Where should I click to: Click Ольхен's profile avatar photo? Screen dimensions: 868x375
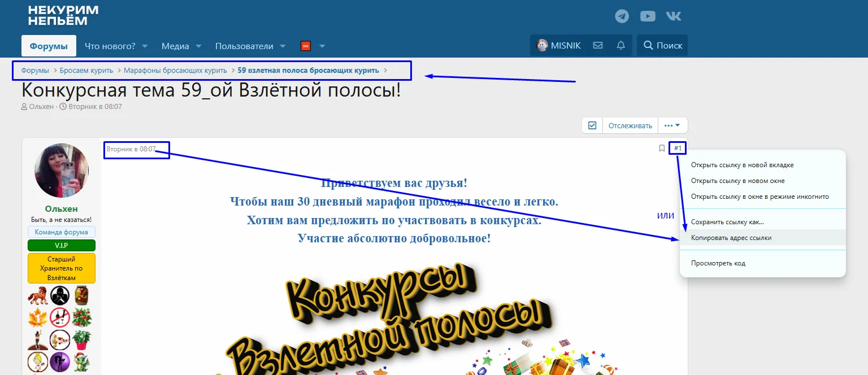[60, 170]
